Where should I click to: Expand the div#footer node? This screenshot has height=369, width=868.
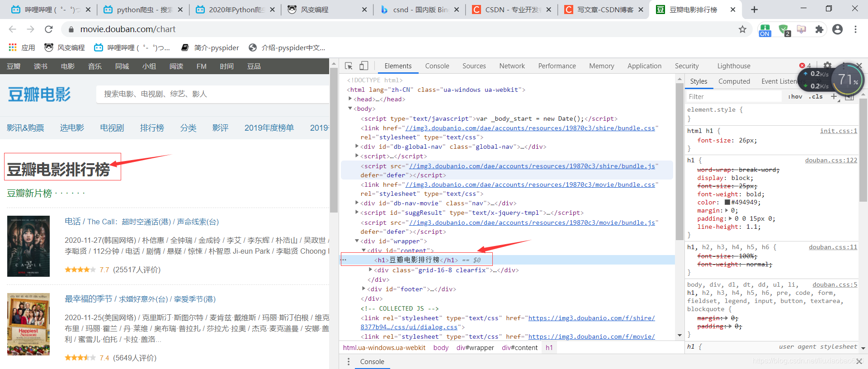click(363, 289)
